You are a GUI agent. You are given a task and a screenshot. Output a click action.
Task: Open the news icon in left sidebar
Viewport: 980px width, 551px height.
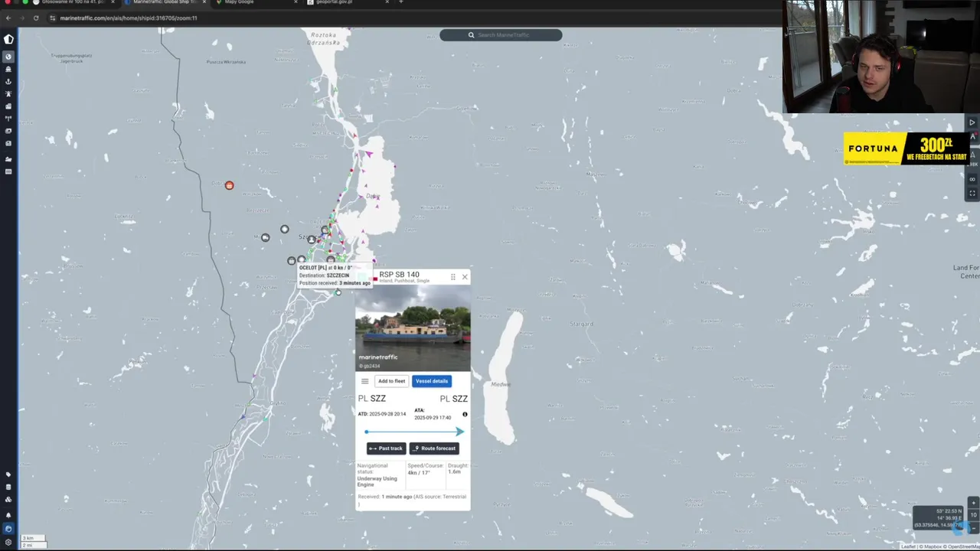pyautogui.click(x=8, y=143)
